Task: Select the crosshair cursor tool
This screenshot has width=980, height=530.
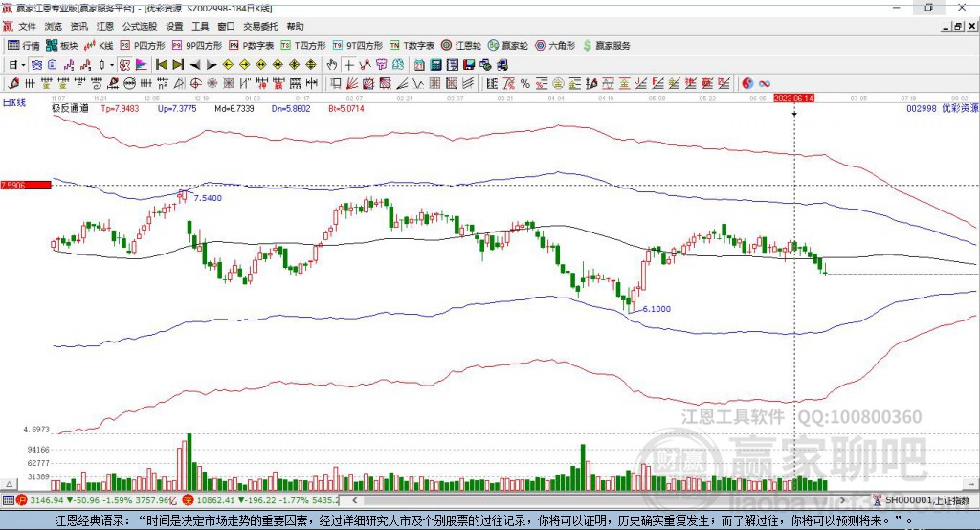Action: (x=348, y=65)
